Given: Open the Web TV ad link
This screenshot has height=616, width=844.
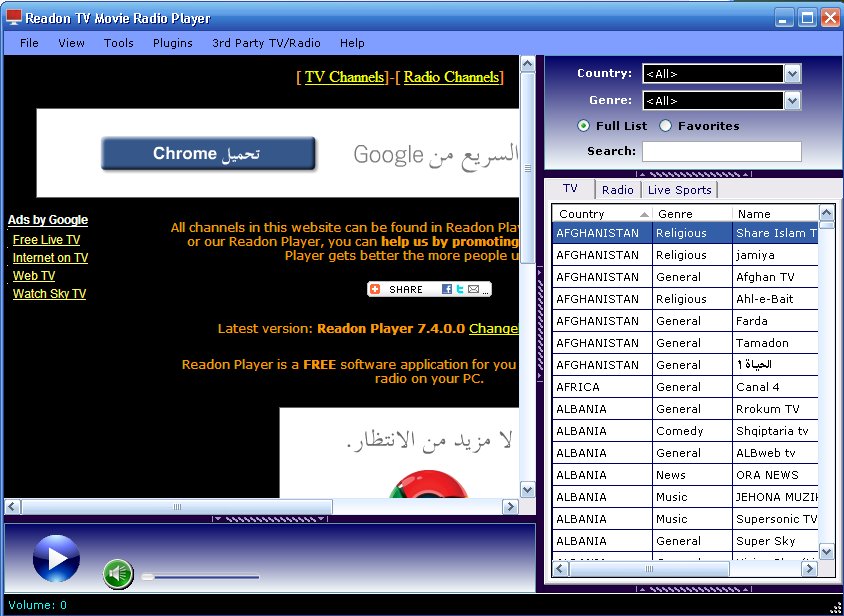Looking at the screenshot, I should pos(34,276).
